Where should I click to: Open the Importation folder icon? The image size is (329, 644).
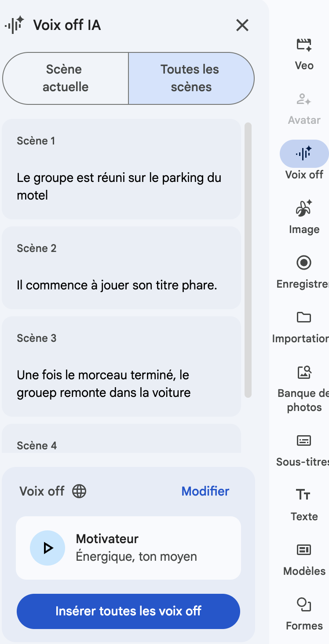304,318
